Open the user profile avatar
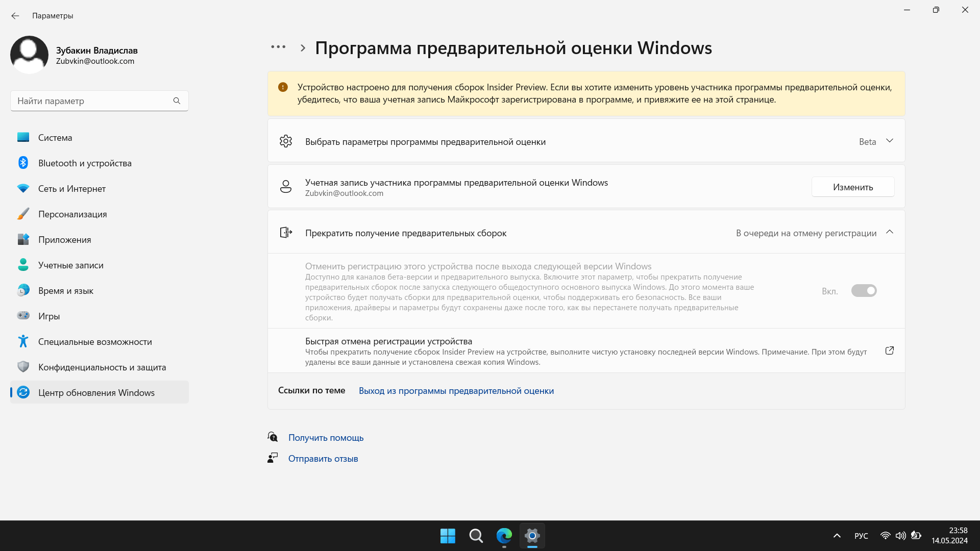Viewport: 980px width, 551px height. coord(29,55)
